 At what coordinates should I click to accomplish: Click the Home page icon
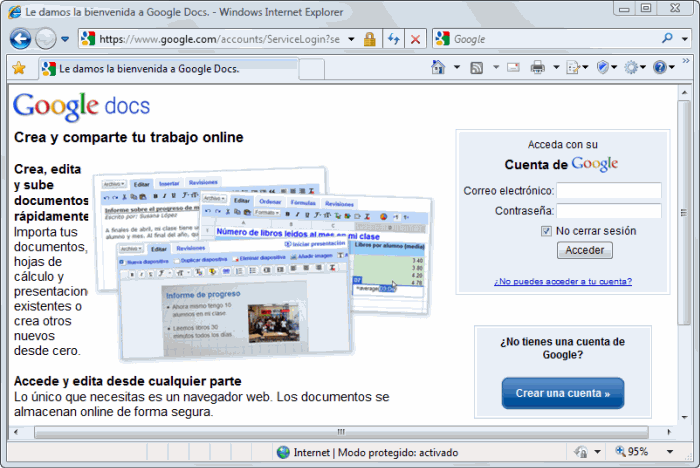[x=438, y=68]
